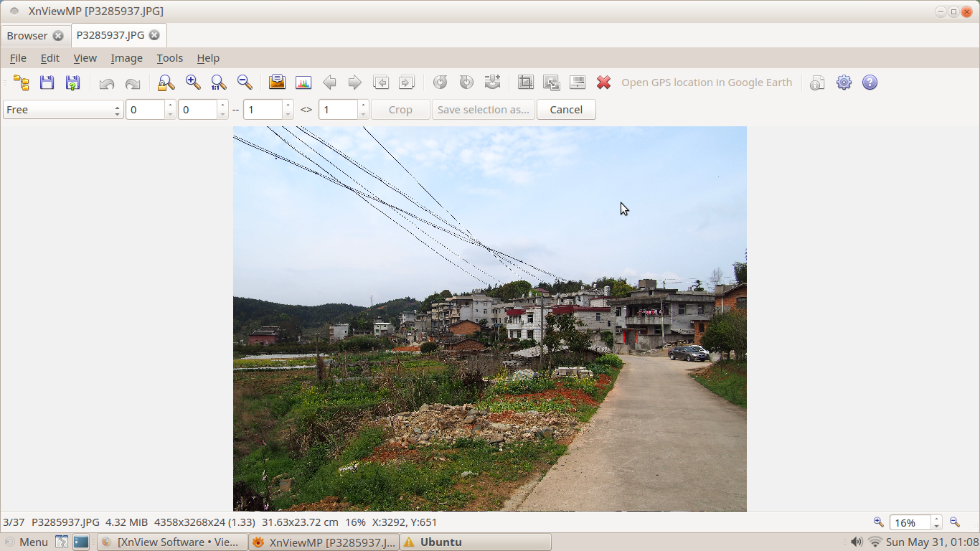
Task: Click the Zoom In magnifier toolbar icon
Action: [x=193, y=83]
